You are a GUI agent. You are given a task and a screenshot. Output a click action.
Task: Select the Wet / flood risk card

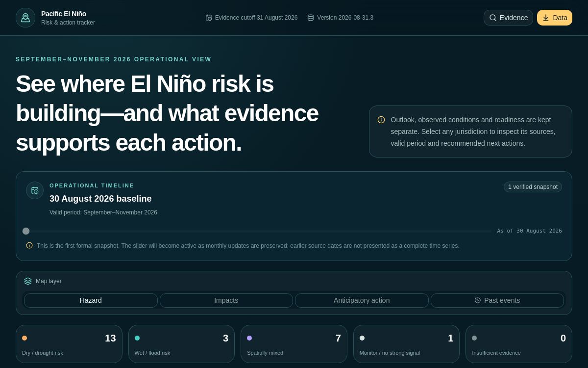click(x=181, y=344)
